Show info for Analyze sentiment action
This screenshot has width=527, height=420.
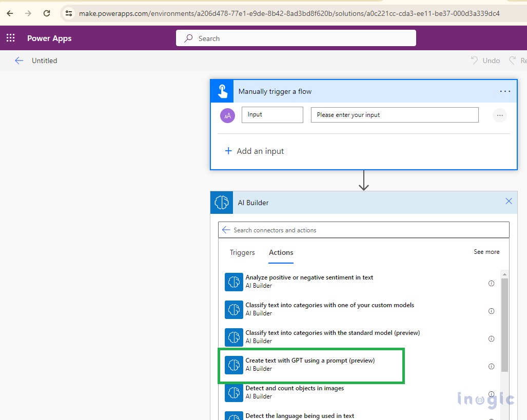[x=491, y=283]
